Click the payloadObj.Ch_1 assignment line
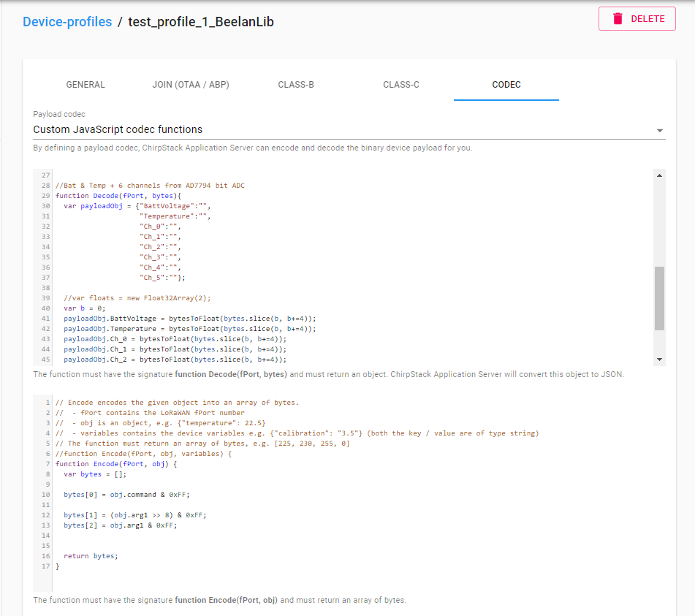 [x=175, y=349]
